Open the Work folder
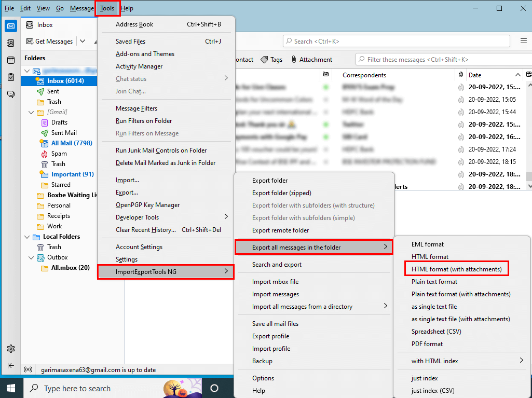Screen dimensions: 532x398 [54, 226]
